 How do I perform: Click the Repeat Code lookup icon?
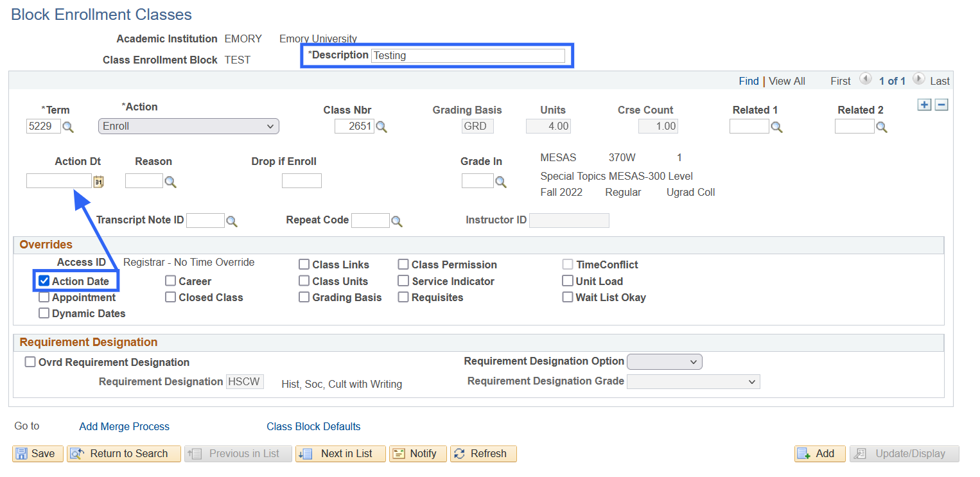pyautogui.click(x=397, y=221)
